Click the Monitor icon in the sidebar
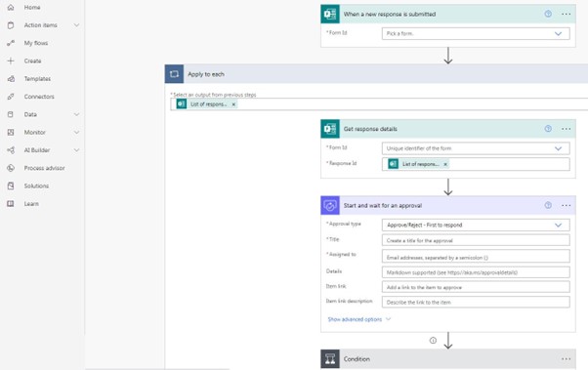588x370 pixels. (11, 133)
